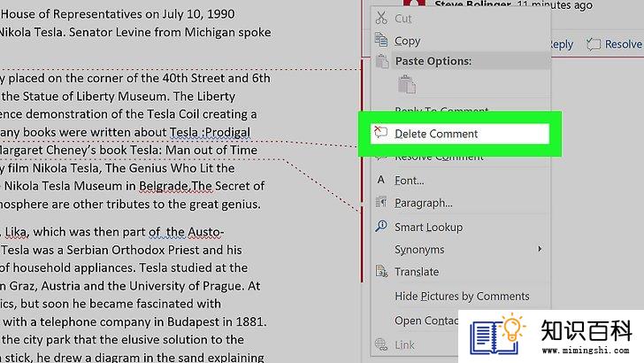Click the Smart Lookup magnifier icon
The height and width of the screenshot is (363, 644).
tap(381, 226)
